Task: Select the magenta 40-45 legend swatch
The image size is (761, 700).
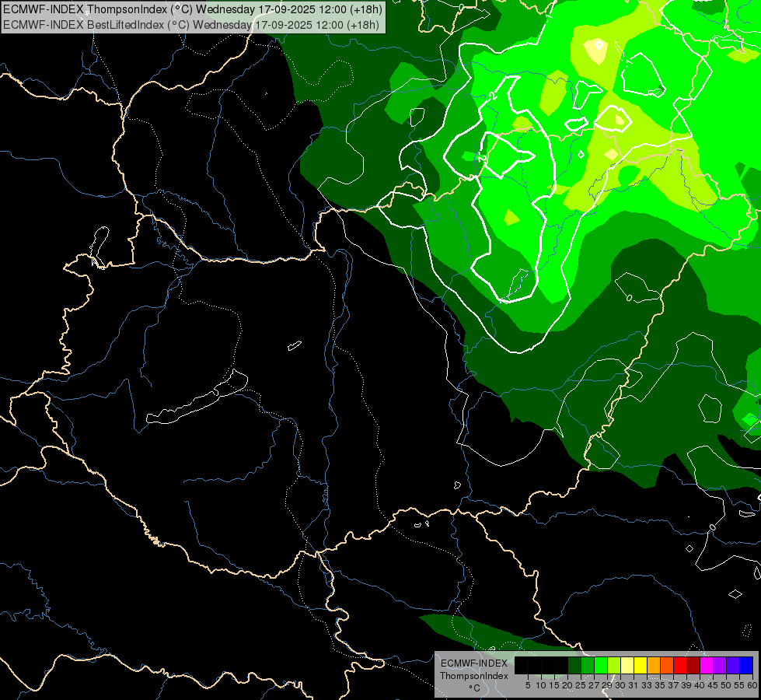Action: tap(707, 665)
